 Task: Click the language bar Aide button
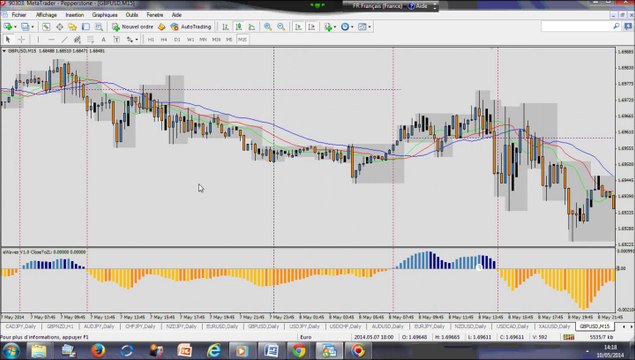pyautogui.click(x=418, y=6)
